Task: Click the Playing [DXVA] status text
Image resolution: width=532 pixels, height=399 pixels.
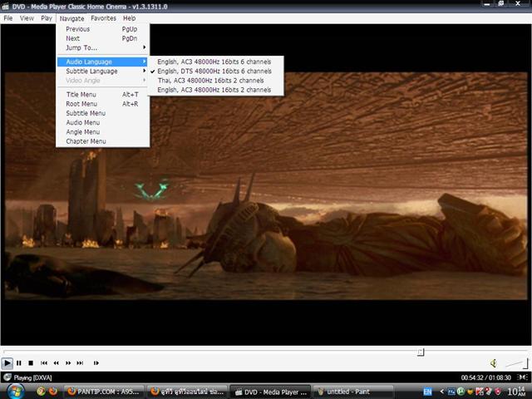Action: (x=33, y=377)
